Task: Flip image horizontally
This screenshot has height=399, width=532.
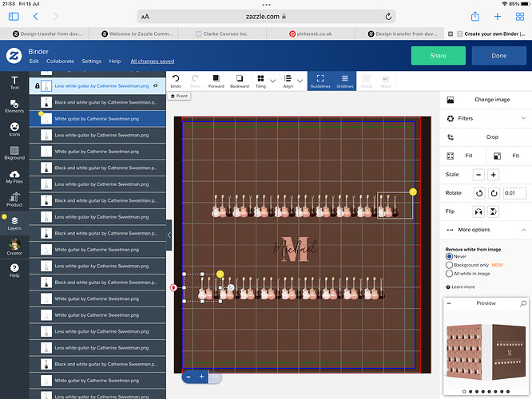Action: click(478, 211)
